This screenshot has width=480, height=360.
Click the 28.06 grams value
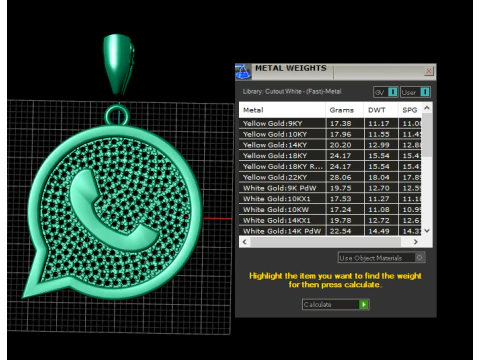point(340,177)
